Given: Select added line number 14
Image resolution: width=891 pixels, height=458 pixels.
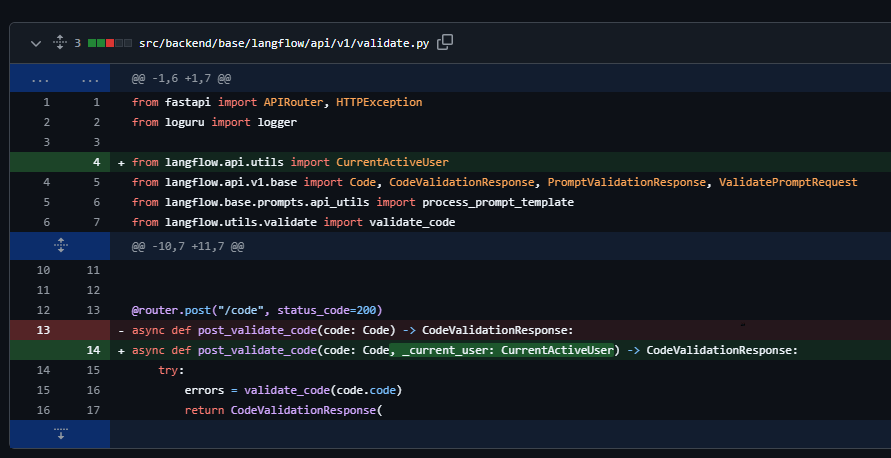Looking at the screenshot, I should coord(96,350).
